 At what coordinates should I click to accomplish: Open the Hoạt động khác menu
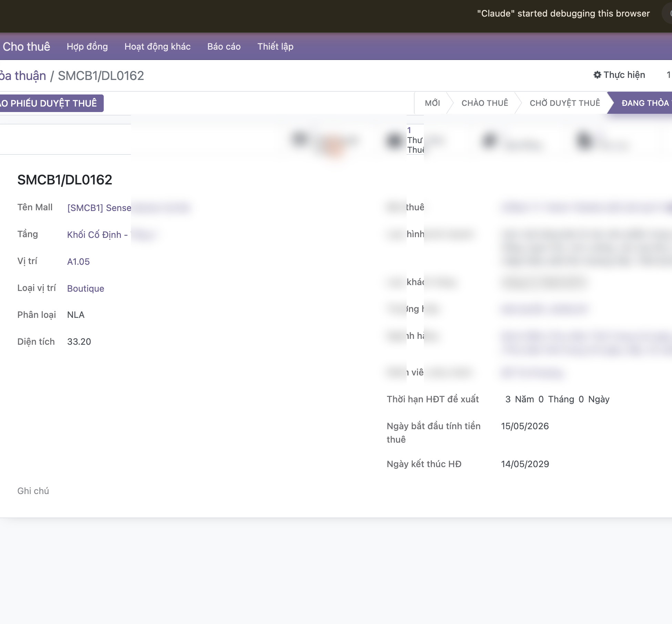[x=157, y=47]
